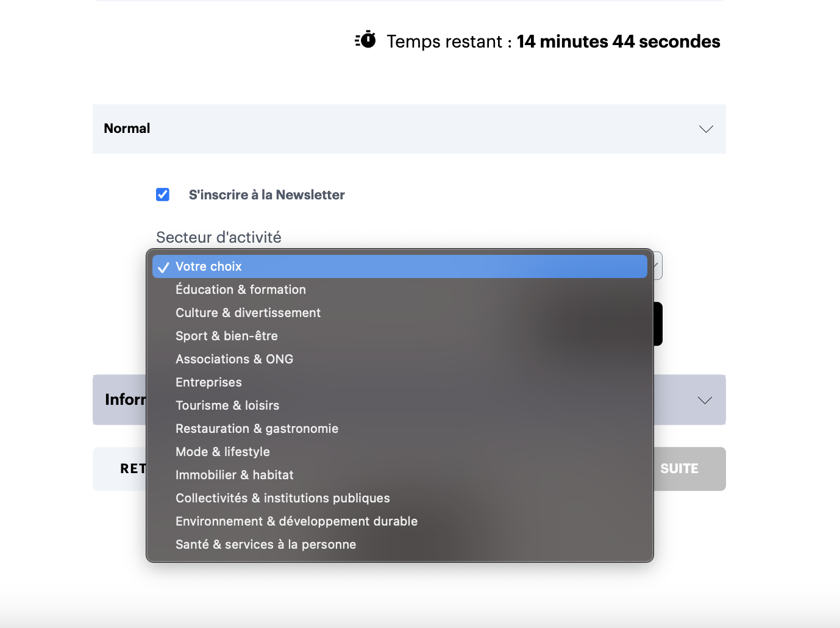Expand the Normal section chevron
This screenshot has height=628, width=840.
pyautogui.click(x=705, y=129)
